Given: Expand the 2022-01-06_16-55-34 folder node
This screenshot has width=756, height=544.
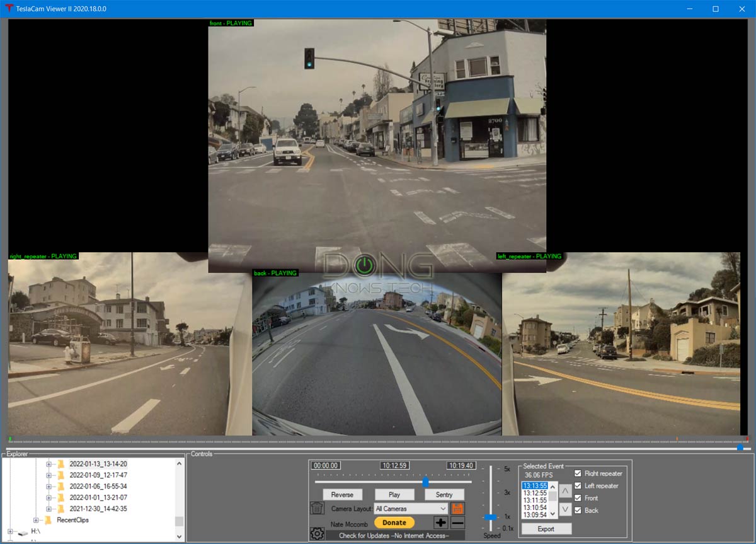Looking at the screenshot, I should [x=49, y=487].
